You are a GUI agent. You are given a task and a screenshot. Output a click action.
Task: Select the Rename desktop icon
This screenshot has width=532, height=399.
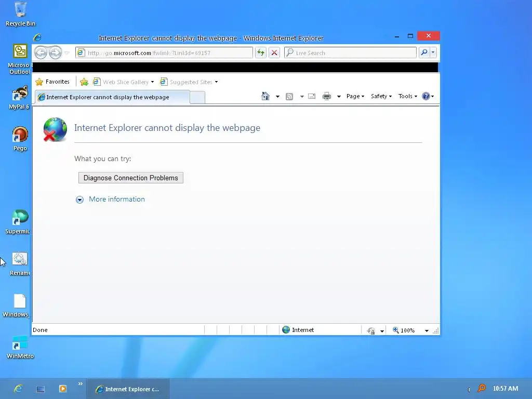pyautogui.click(x=19, y=263)
